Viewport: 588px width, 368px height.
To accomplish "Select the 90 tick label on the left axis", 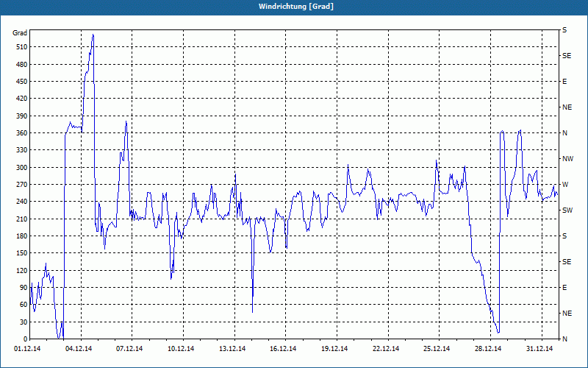I will tap(24, 288).
